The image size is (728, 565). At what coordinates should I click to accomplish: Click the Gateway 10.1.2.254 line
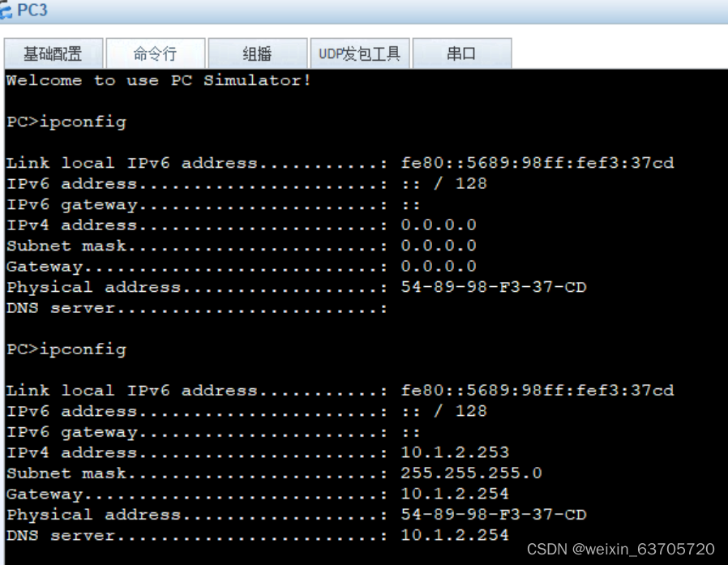click(243, 494)
